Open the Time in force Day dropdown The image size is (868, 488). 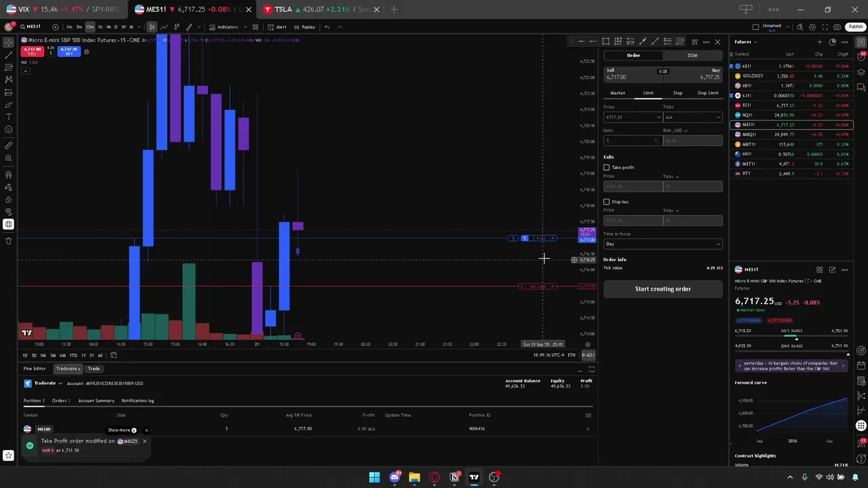tap(663, 244)
